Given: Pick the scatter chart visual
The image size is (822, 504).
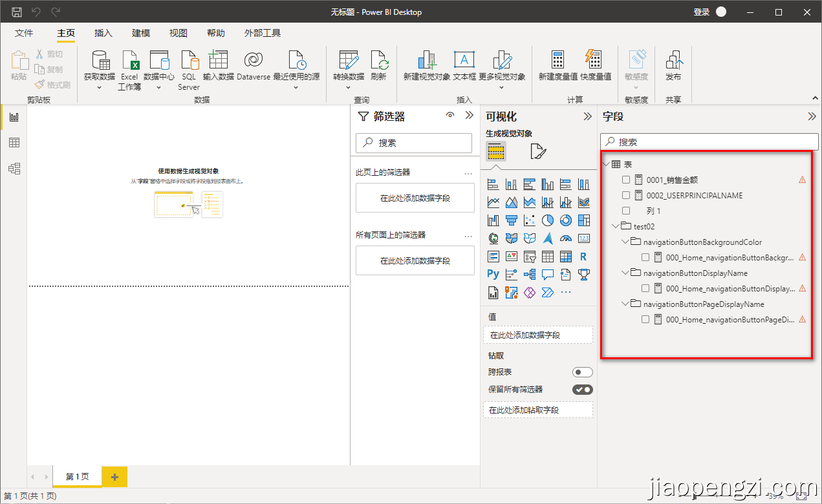Looking at the screenshot, I should [x=529, y=220].
